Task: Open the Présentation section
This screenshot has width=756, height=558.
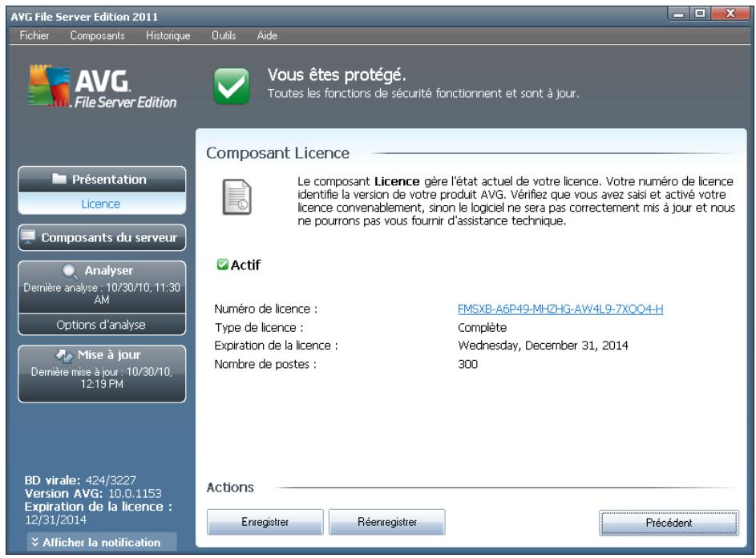Action: [102, 180]
